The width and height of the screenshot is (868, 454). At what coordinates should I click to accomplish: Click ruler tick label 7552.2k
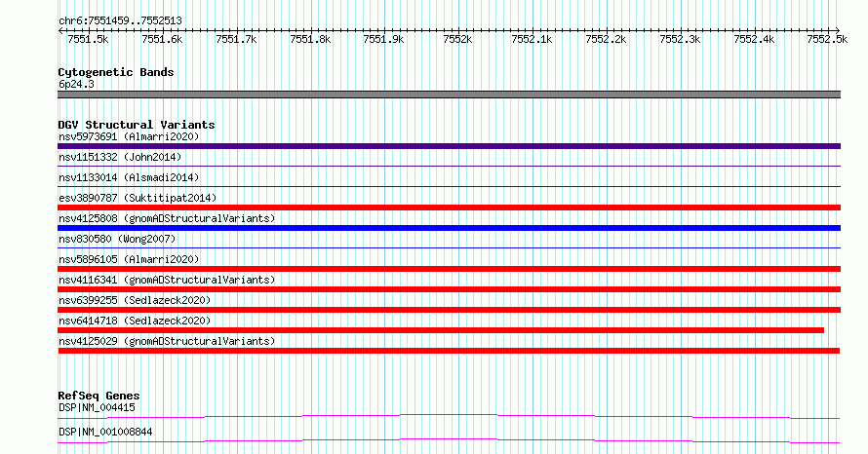coord(607,39)
